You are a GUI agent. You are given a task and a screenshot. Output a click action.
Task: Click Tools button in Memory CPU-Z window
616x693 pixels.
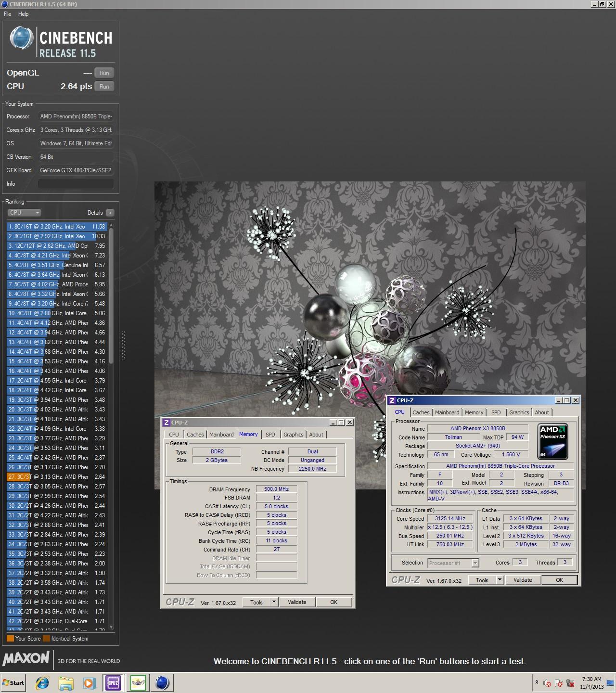pyautogui.click(x=257, y=602)
